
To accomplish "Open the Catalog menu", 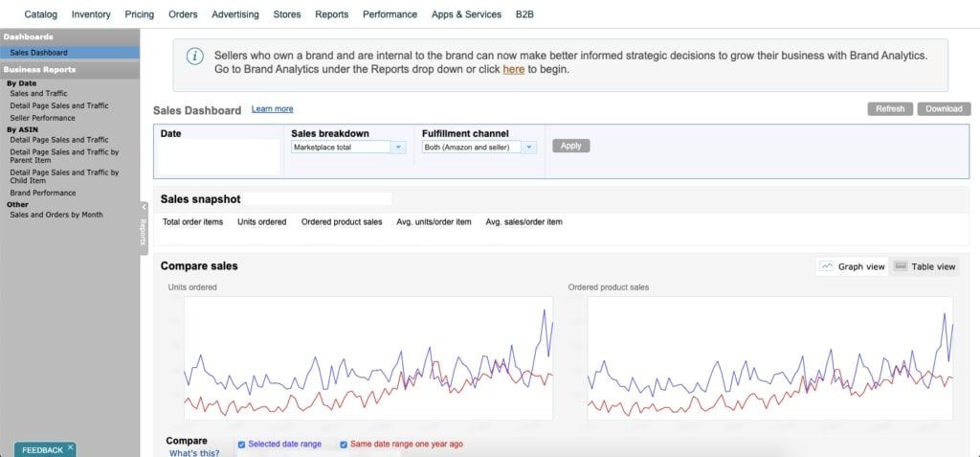I will pos(40,13).
